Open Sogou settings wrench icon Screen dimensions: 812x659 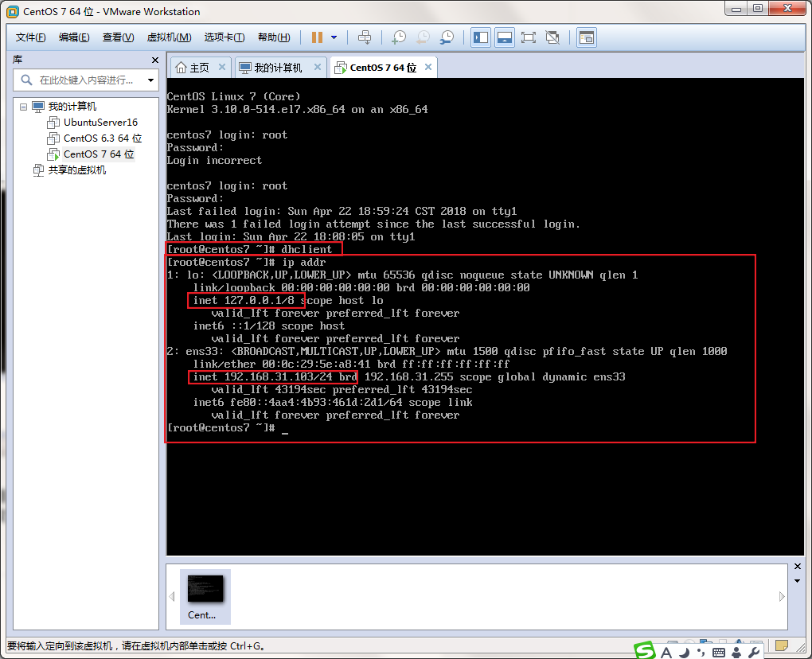(x=754, y=653)
